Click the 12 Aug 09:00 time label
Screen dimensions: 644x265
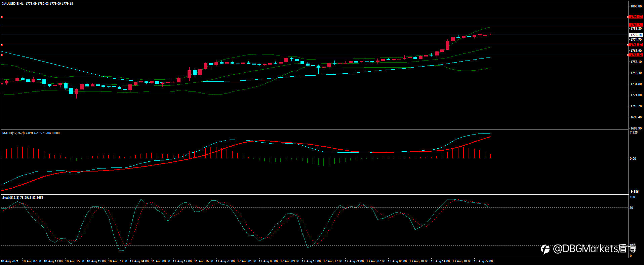290,261
